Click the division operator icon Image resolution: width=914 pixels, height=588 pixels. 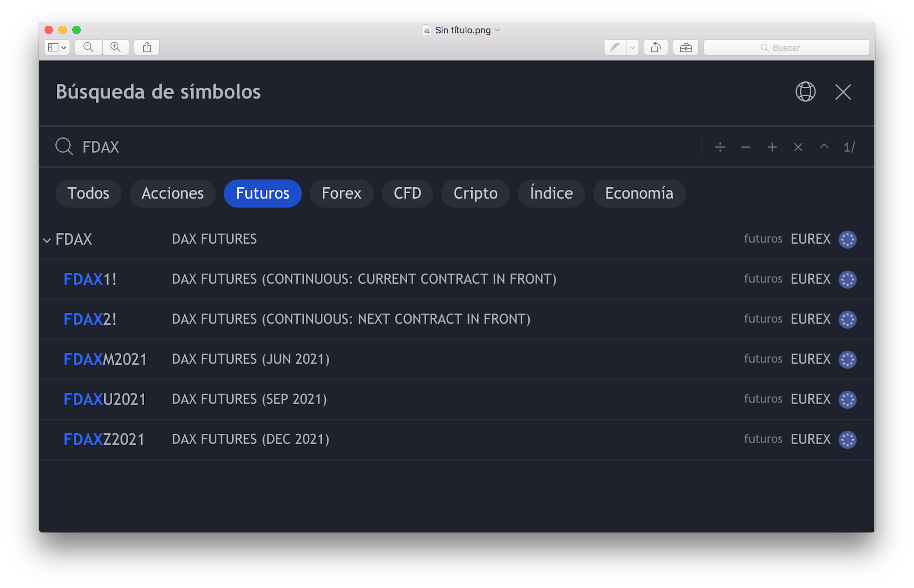(x=720, y=147)
